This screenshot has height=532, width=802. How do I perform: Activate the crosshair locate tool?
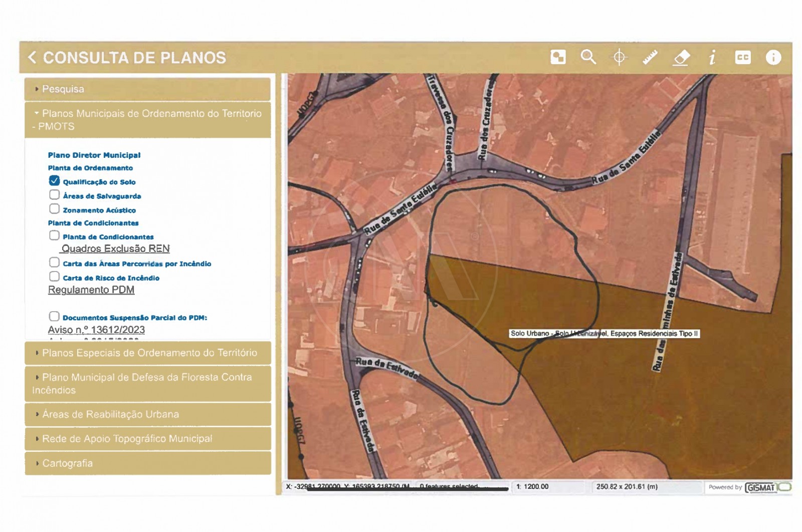[x=620, y=58]
